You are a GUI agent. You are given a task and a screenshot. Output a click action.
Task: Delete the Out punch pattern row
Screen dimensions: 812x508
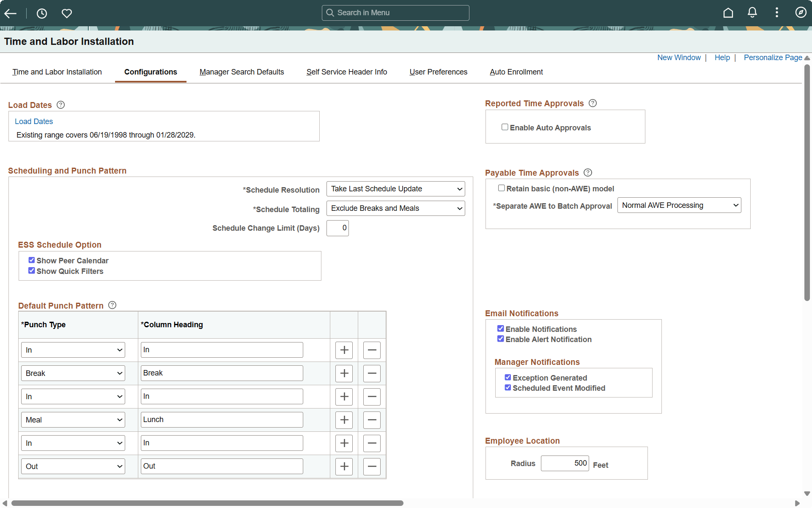tap(372, 467)
